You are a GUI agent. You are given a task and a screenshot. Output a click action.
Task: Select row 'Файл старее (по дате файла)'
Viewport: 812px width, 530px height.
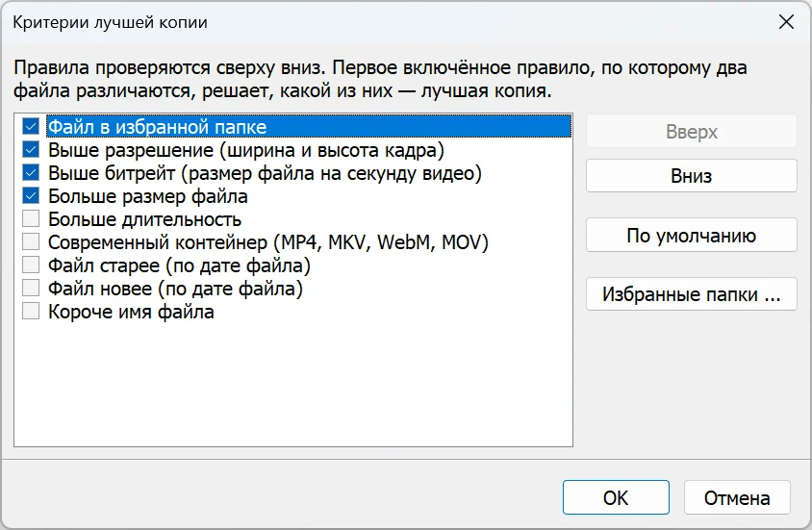[179, 265]
